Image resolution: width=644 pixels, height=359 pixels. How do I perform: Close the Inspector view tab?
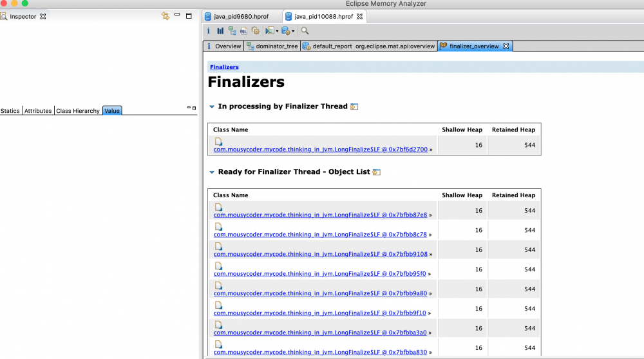(x=43, y=17)
